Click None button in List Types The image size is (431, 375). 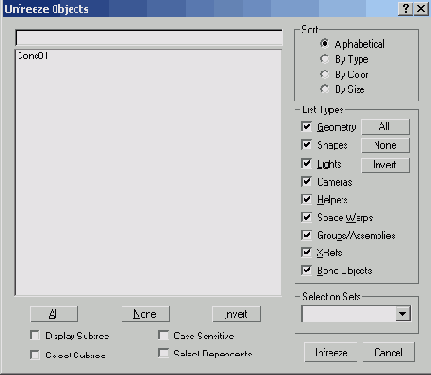tap(386, 145)
